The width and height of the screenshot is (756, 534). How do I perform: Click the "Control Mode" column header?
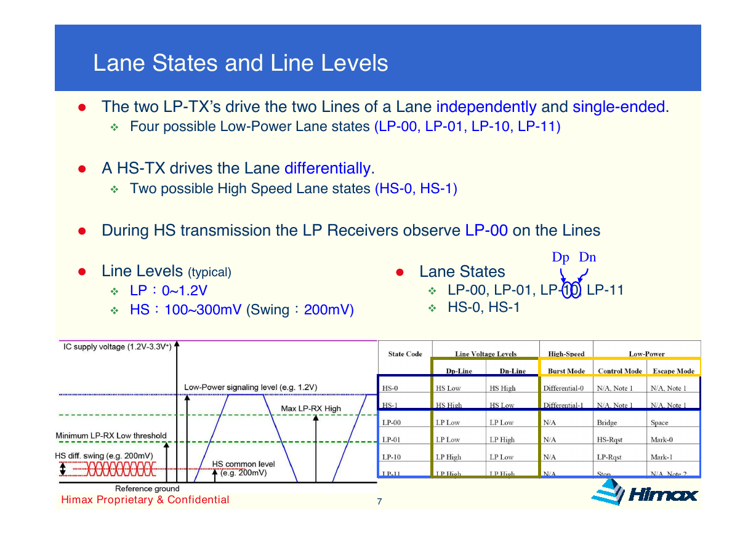(x=620, y=371)
